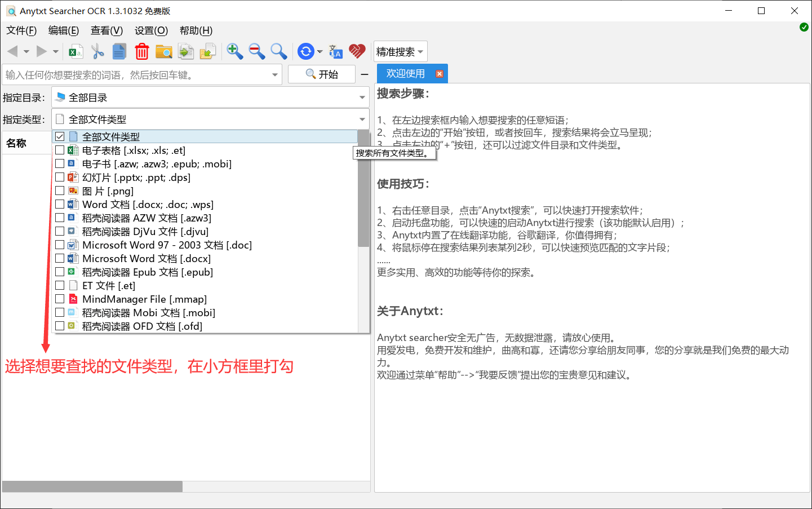The height and width of the screenshot is (509, 812).
Task: Click the red trash delete icon
Action: (x=141, y=52)
